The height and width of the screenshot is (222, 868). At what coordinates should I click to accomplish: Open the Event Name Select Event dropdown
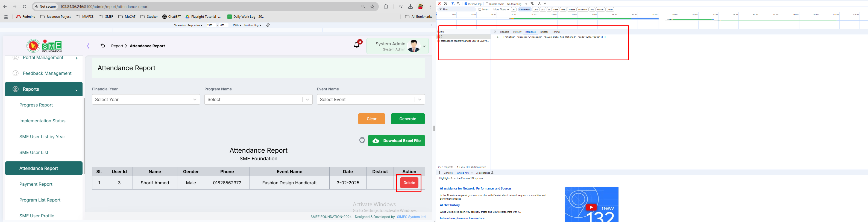click(x=371, y=99)
